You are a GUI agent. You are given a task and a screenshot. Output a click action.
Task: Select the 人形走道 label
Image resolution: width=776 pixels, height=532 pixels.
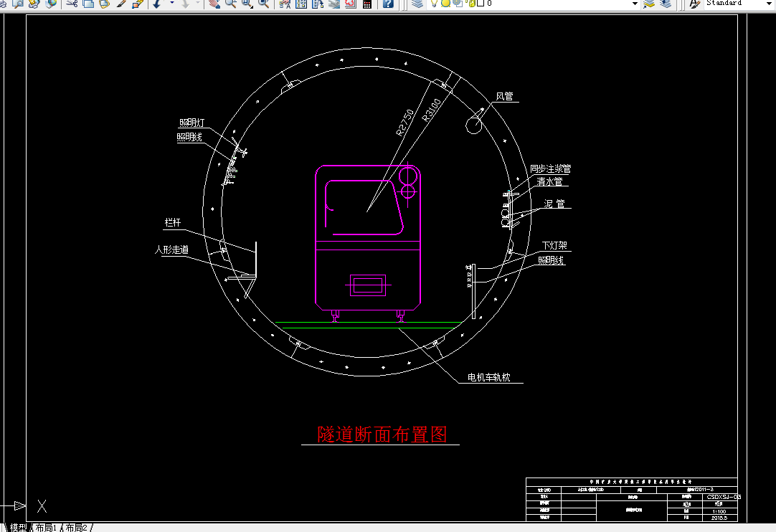click(x=171, y=250)
